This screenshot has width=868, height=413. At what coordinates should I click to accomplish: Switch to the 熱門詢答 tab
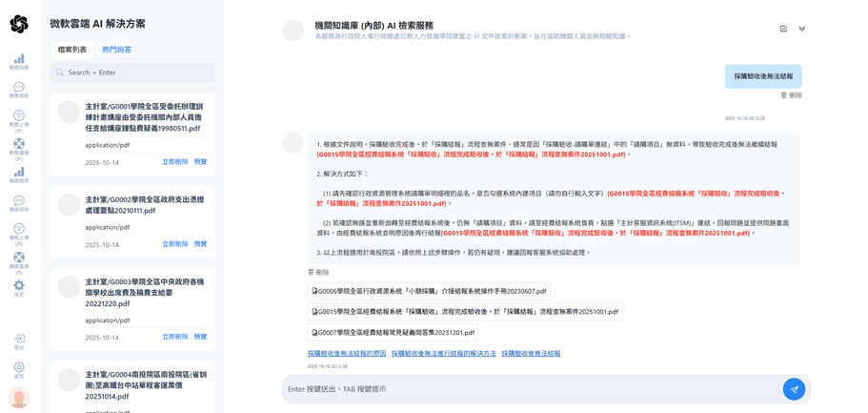(x=117, y=50)
